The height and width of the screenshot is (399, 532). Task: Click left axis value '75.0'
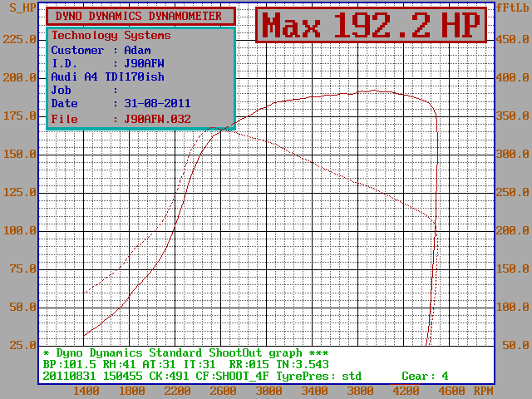tap(22, 269)
